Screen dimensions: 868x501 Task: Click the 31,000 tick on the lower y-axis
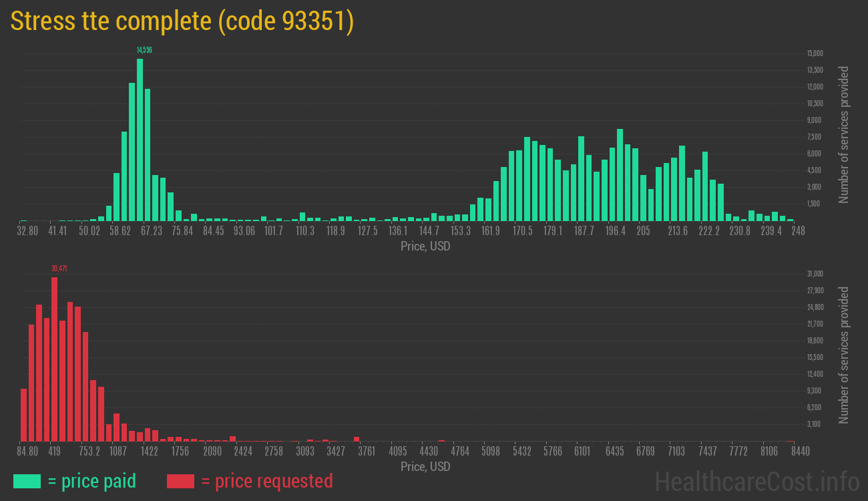(x=815, y=274)
